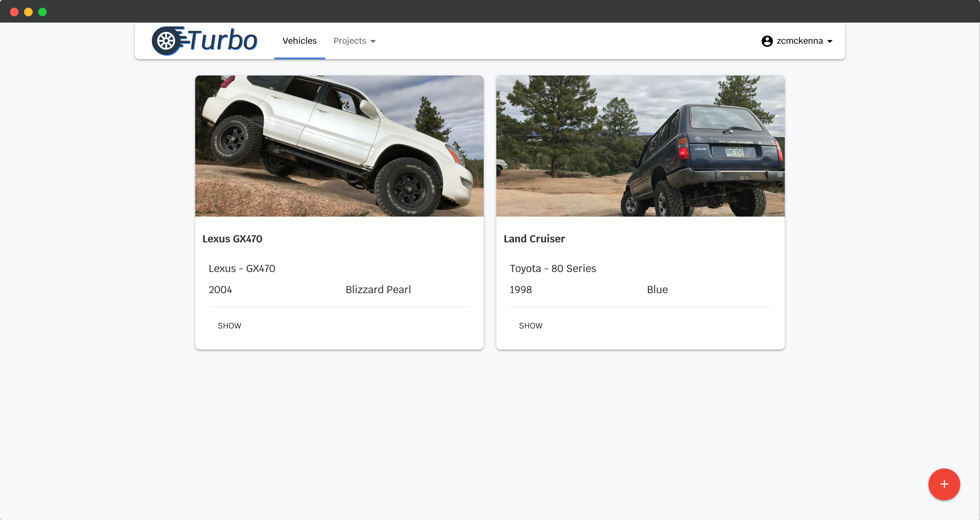Click the Lexus - GX470 make text
The height and width of the screenshot is (520, 980).
point(242,268)
